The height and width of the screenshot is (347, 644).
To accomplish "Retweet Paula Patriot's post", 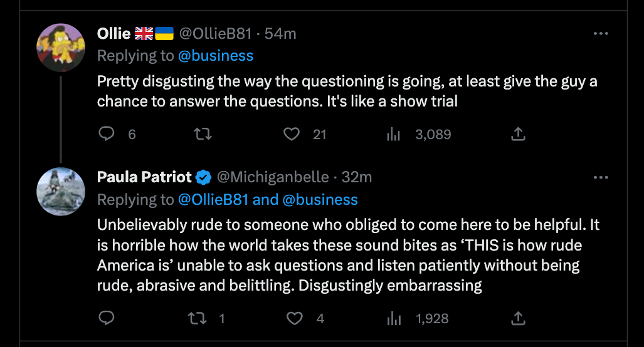I will (198, 319).
